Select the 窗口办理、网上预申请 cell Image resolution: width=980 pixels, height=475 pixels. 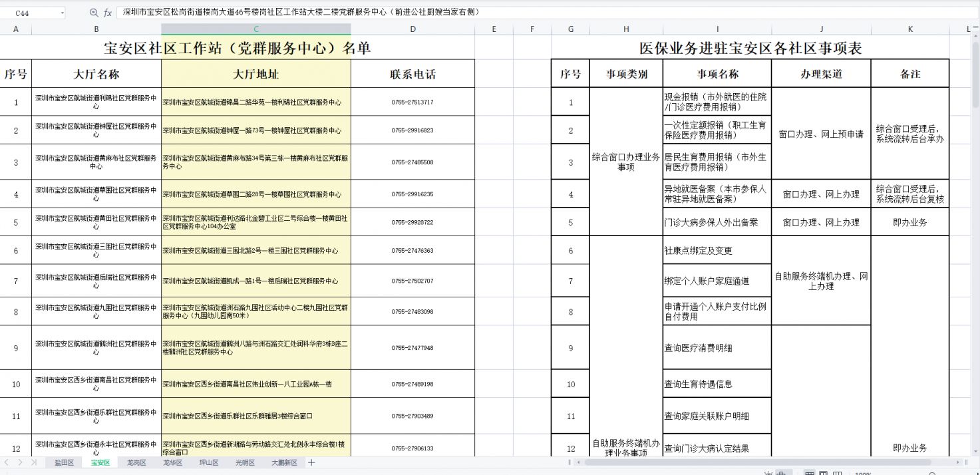coord(822,134)
